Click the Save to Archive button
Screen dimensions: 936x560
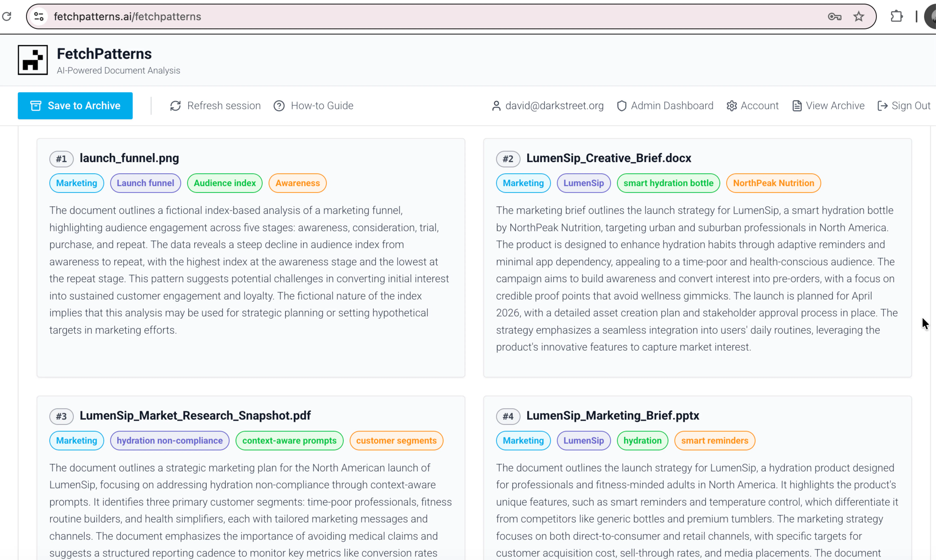(75, 106)
